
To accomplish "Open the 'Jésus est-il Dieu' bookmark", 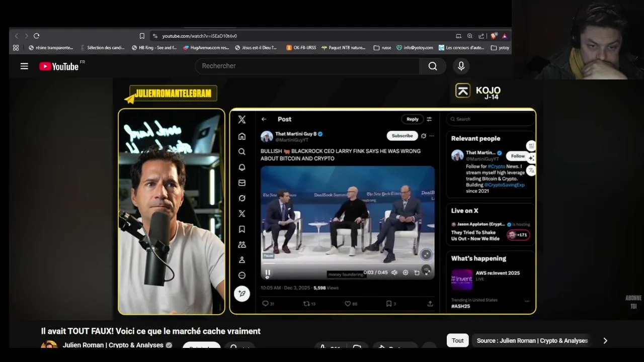I will [256, 48].
